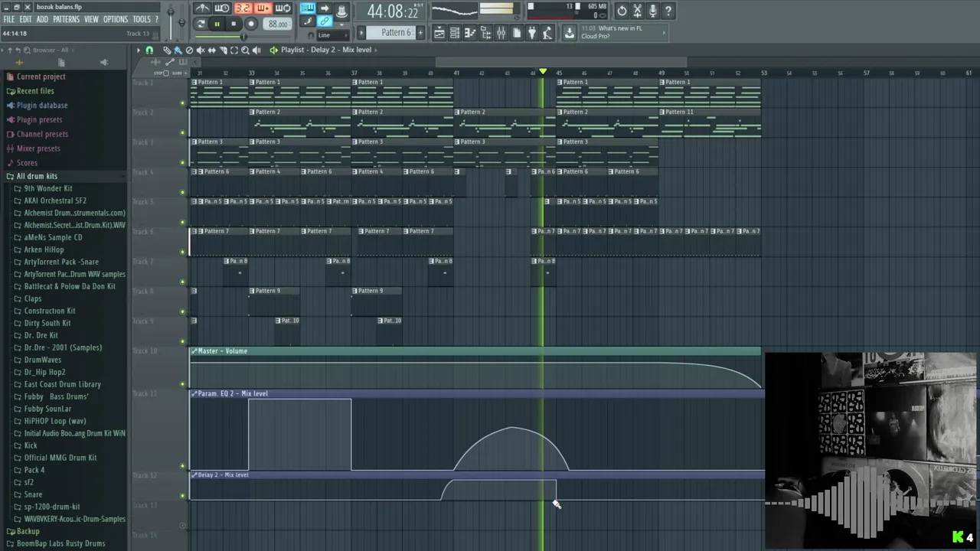The width and height of the screenshot is (980, 551).
Task: Select the Draw pencil tool in Playlist
Action: (167, 51)
